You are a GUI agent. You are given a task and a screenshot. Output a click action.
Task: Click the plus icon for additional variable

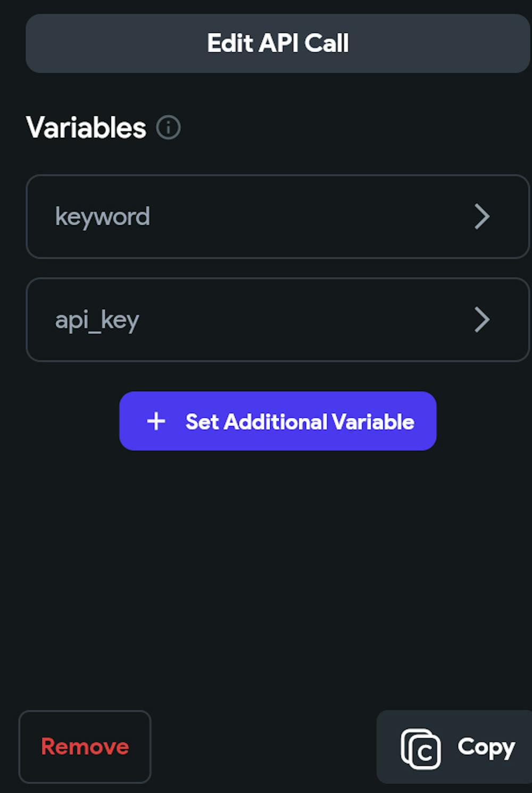[156, 421]
